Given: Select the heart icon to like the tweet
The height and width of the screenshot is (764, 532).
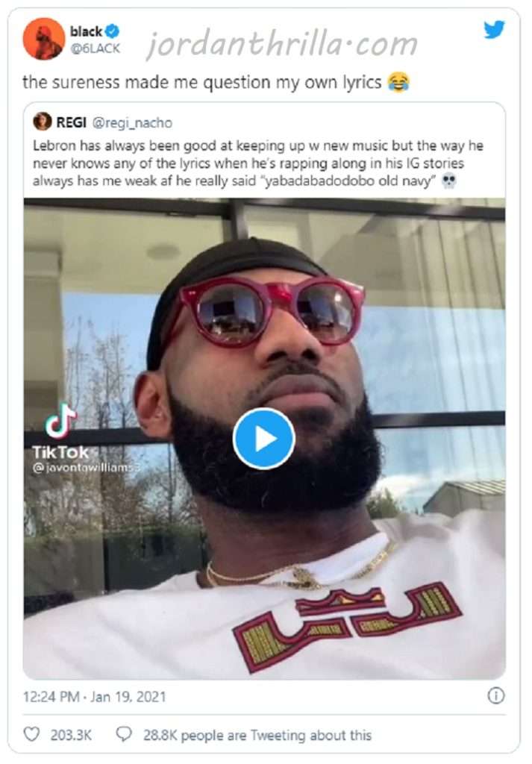Looking at the screenshot, I should [x=31, y=735].
